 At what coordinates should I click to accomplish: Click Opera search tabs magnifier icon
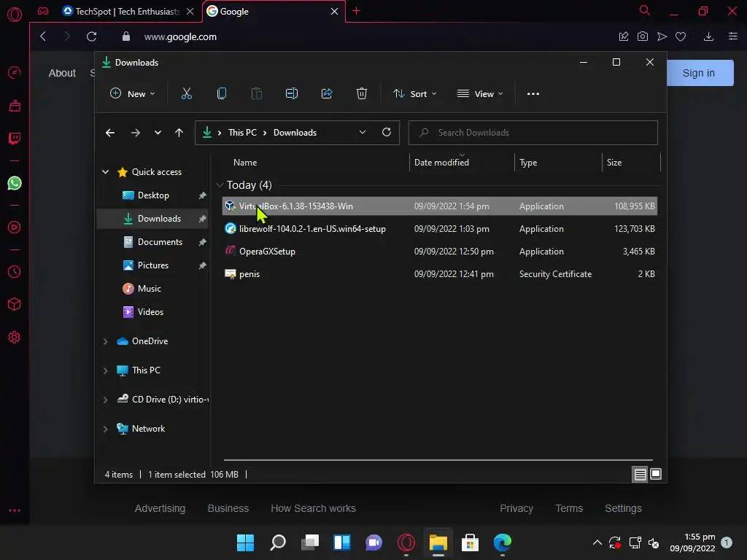tap(645, 10)
